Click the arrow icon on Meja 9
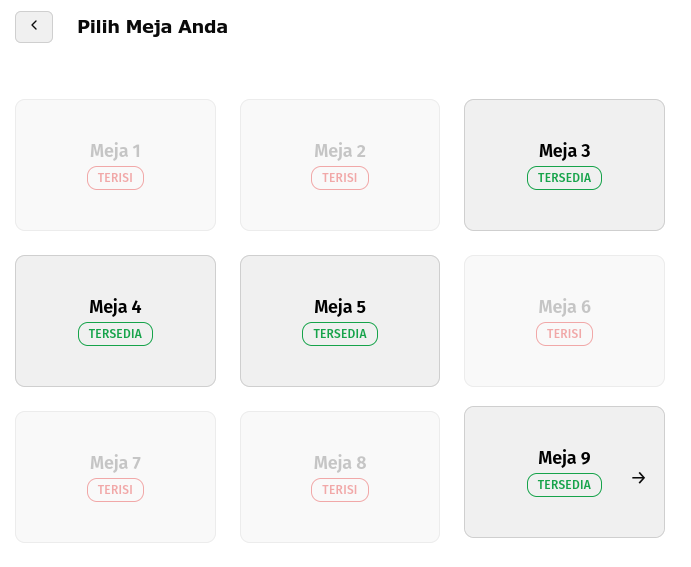 pos(639,478)
